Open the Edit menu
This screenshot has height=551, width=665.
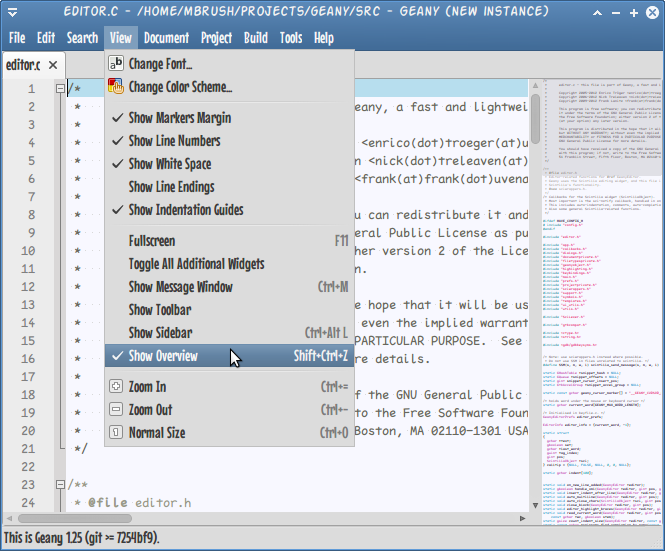46,38
